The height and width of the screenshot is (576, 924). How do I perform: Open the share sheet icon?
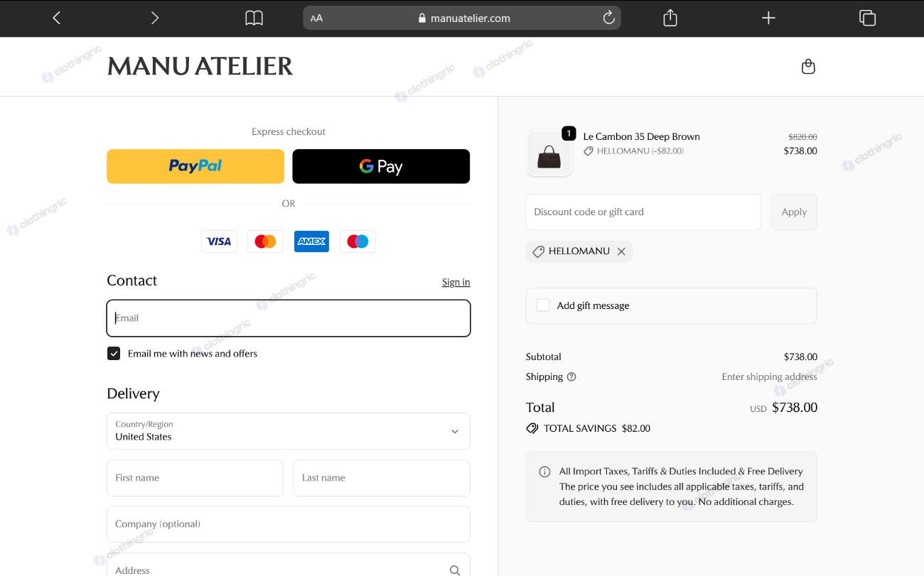670,18
